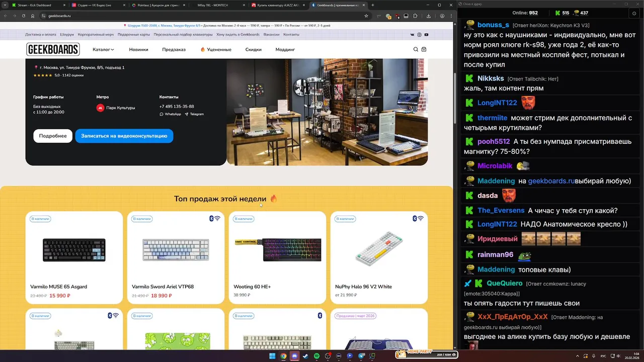
Task: Show hidden system tray icons chevron
Action: (x=577, y=356)
